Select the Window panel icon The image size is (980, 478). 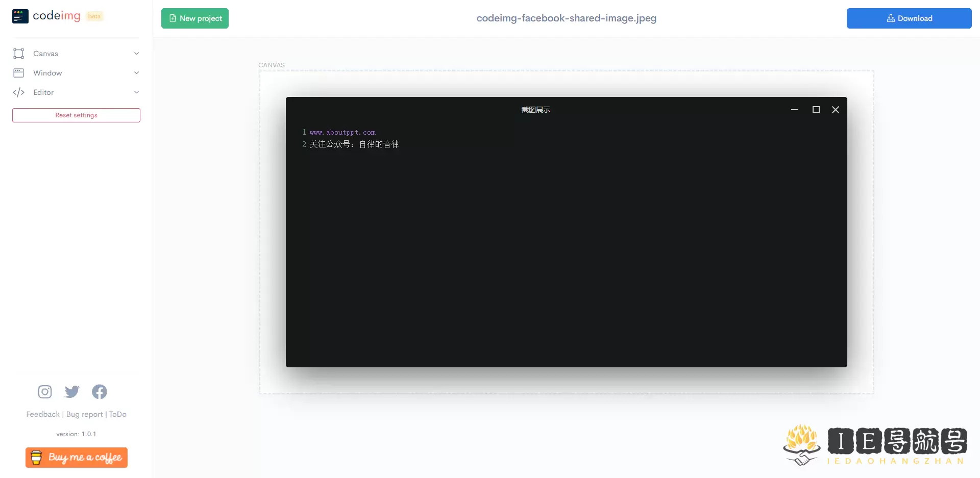coord(18,73)
